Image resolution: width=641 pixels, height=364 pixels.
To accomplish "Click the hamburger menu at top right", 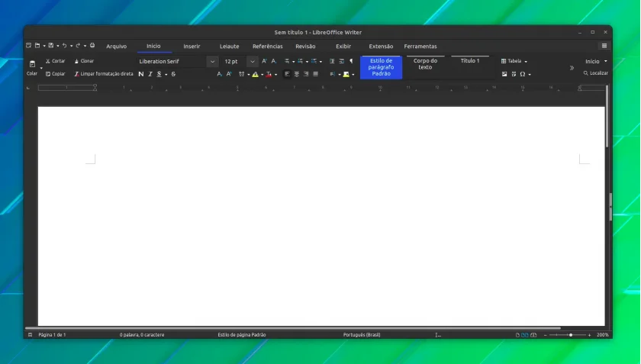I will pyautogui.click(x=604, y=46).
